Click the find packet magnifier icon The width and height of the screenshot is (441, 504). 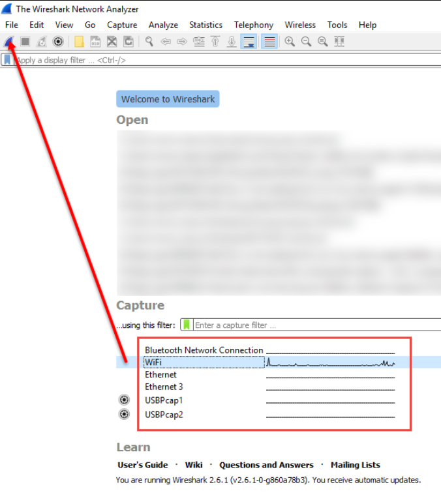coord(149,42)
